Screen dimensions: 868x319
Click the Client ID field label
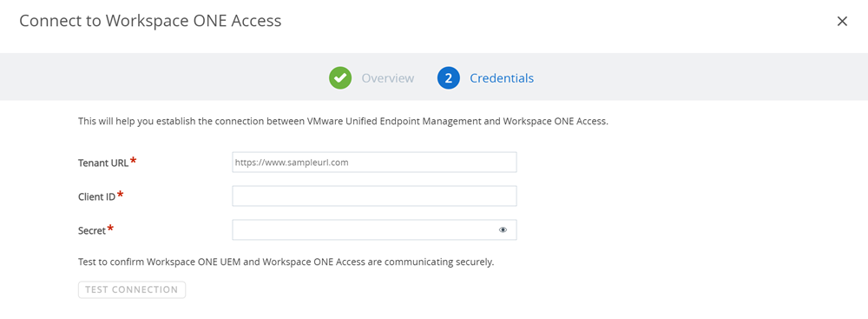pyautogui.click(x=97, y=196)
